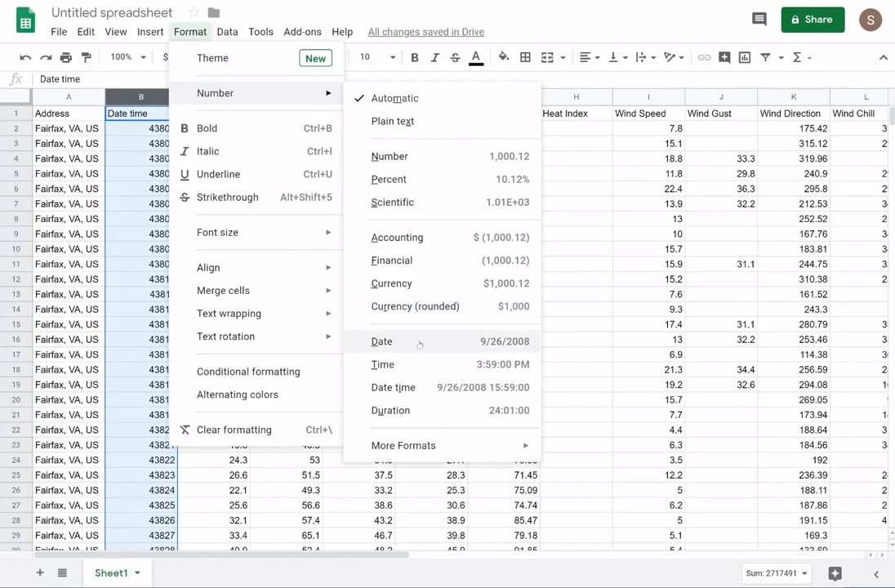Open the borders grid icon
895x588 pixels.
click(x=525, y=57)
